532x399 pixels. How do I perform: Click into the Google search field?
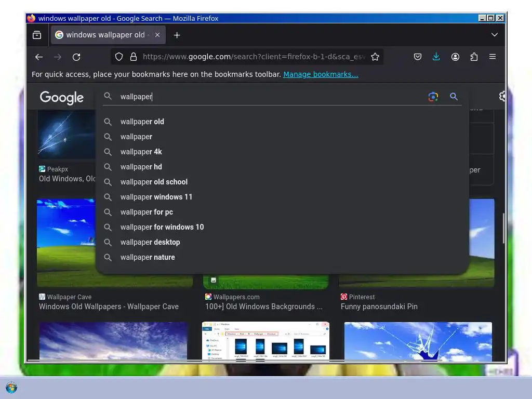coord(271,97)
